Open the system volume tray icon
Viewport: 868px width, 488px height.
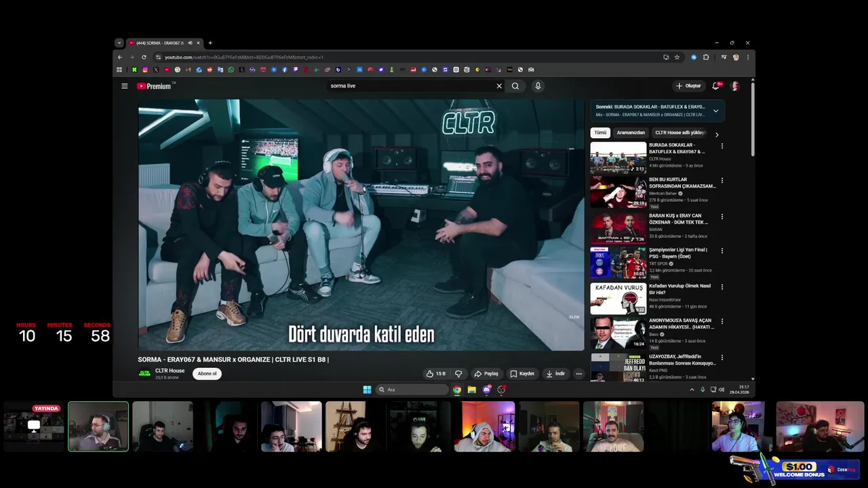coord(722,390)
